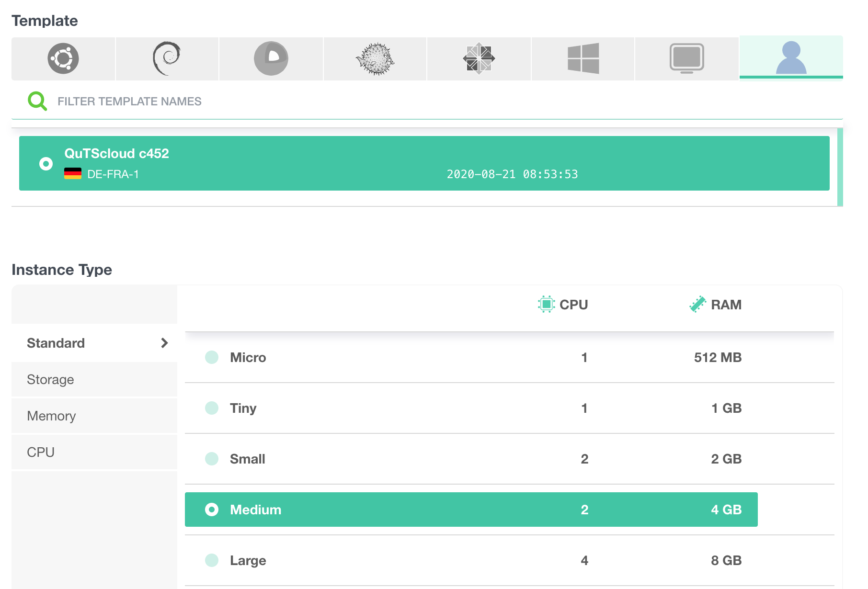Select the QuTScloud c452 template radio button
868x589 pixels.
click(x=46, y=164)
